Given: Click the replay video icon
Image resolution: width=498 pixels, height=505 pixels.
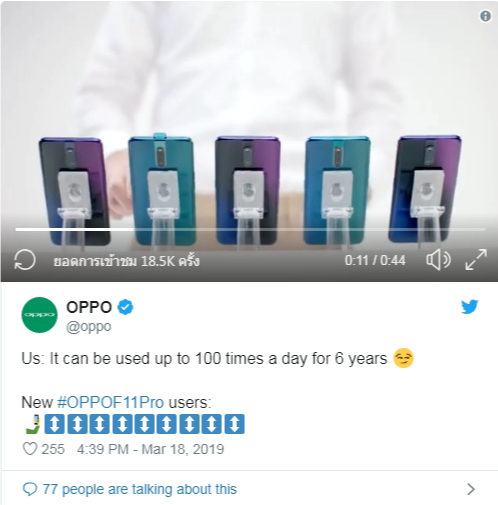Looking at the screenshot, I should point(25,260).
